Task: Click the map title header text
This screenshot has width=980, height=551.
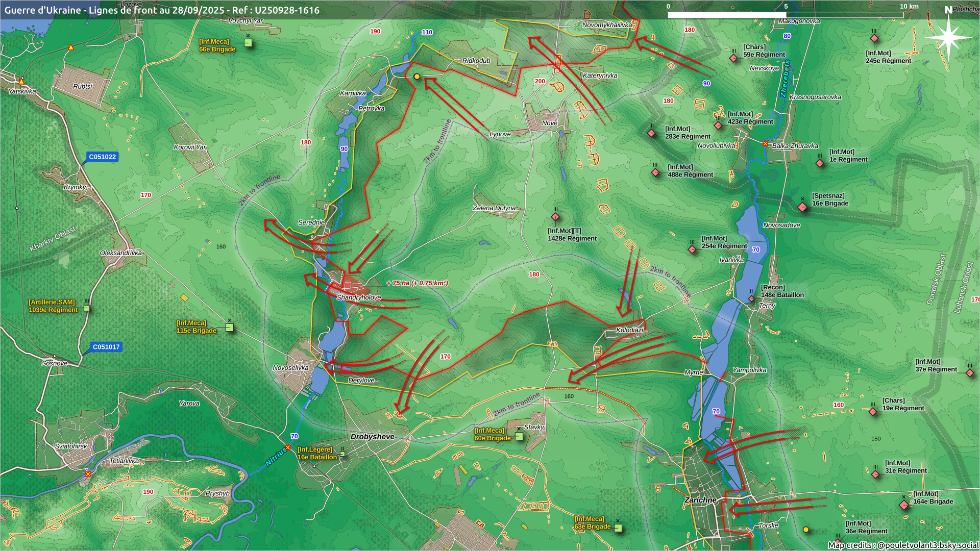Action: 162,10
